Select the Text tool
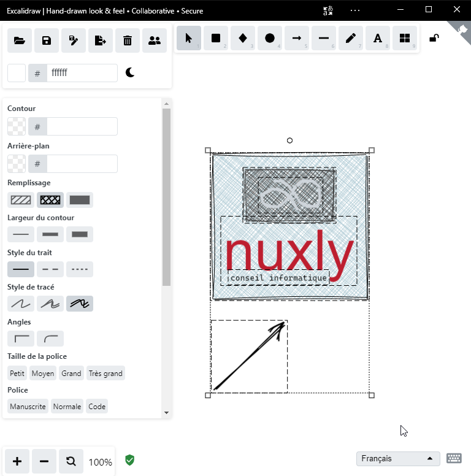 pos(378,38)
